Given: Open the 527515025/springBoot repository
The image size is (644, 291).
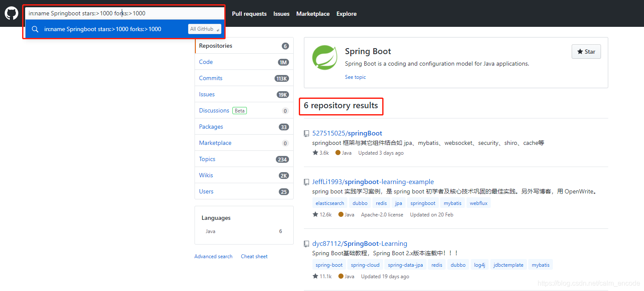Looking at the screenshot, I should [x=347, y=133].
